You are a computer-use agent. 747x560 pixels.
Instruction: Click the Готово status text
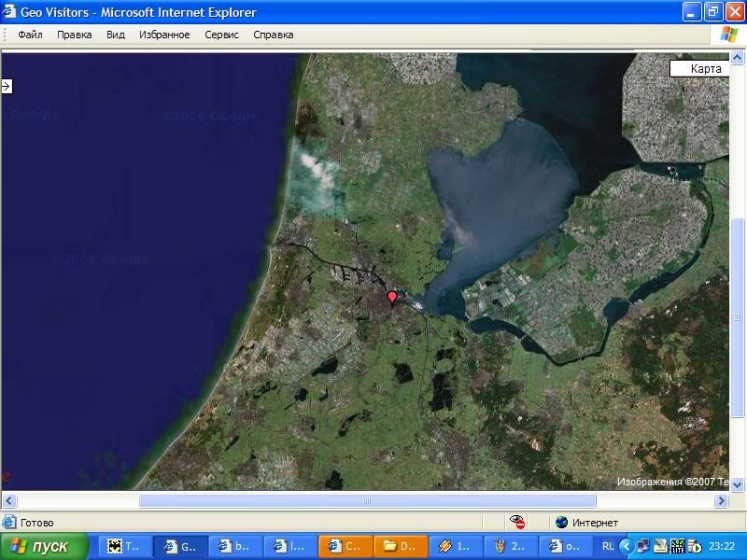36,523
